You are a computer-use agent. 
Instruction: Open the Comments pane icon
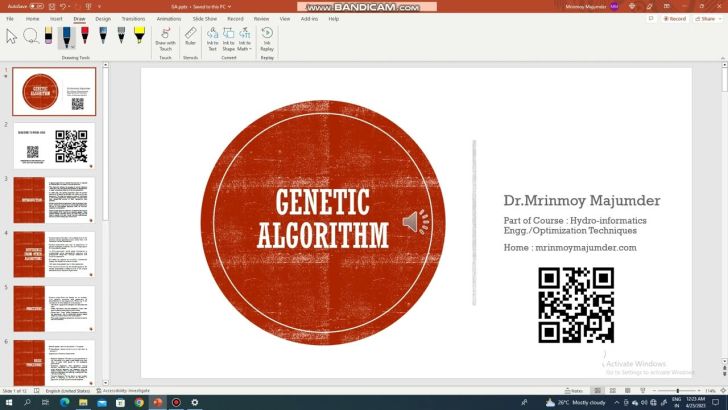point(651,19)
